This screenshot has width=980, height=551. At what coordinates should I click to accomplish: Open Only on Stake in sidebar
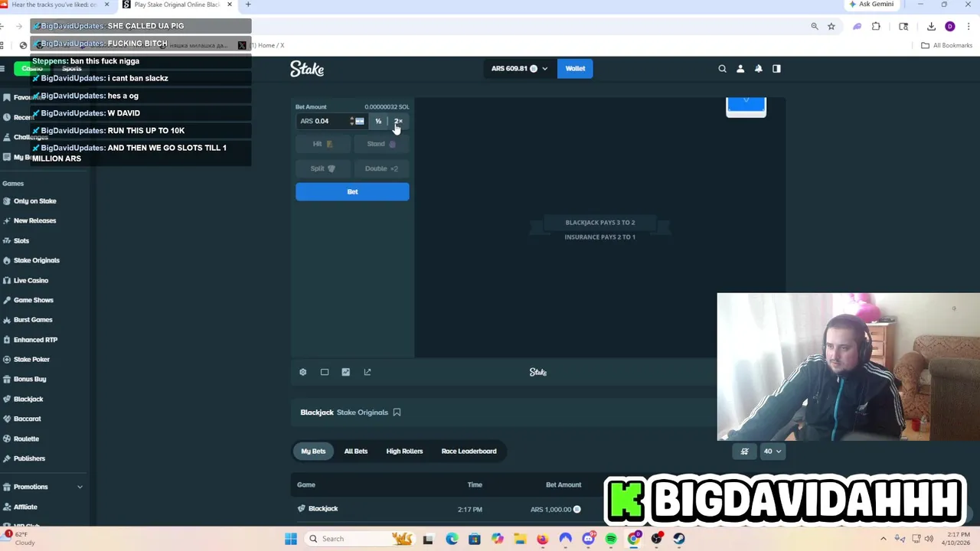point(34,201)
